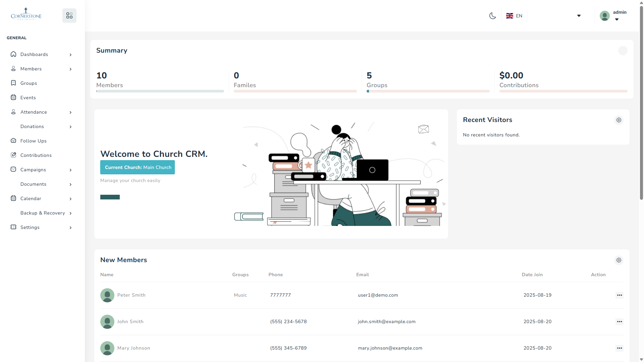Open the Settings menu item
The image size is (644, 362).
(x=30, y=227)
